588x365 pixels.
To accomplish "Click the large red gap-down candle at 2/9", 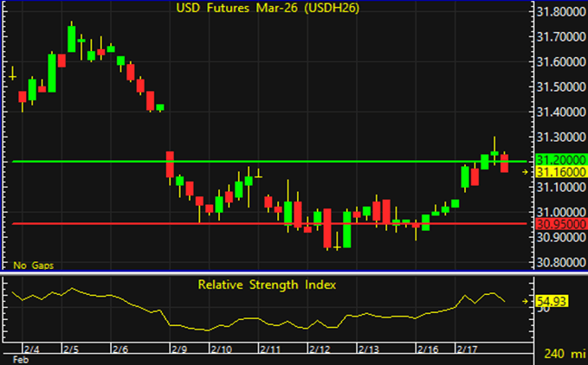I will (x=171, y=164).
